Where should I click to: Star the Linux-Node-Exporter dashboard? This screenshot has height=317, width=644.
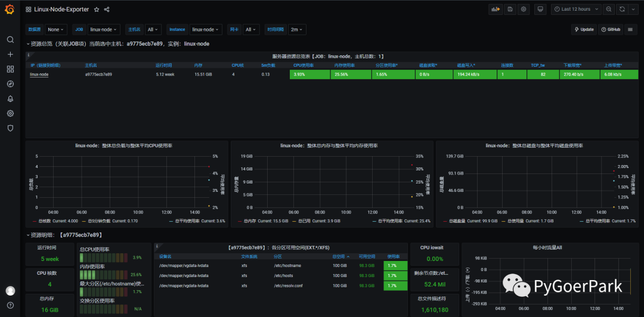97,9
